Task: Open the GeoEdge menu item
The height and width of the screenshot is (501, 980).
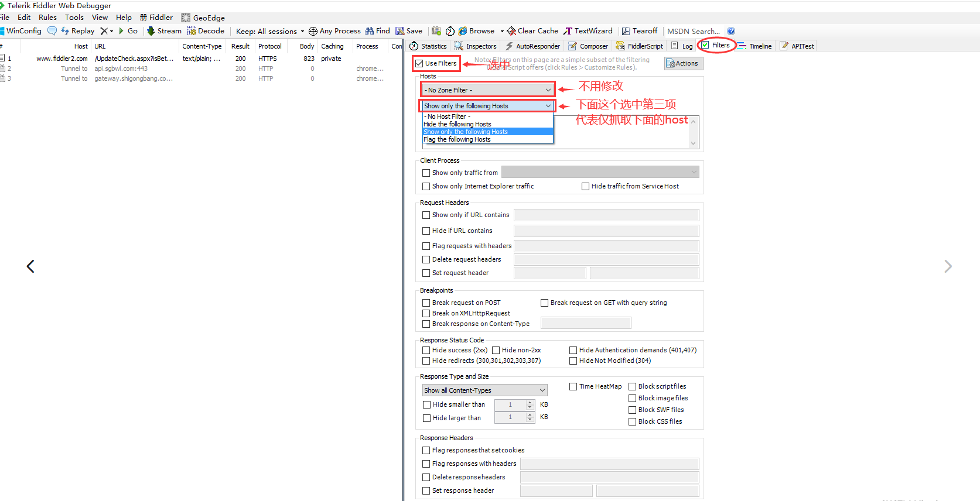Action: (x=203, y=18)
